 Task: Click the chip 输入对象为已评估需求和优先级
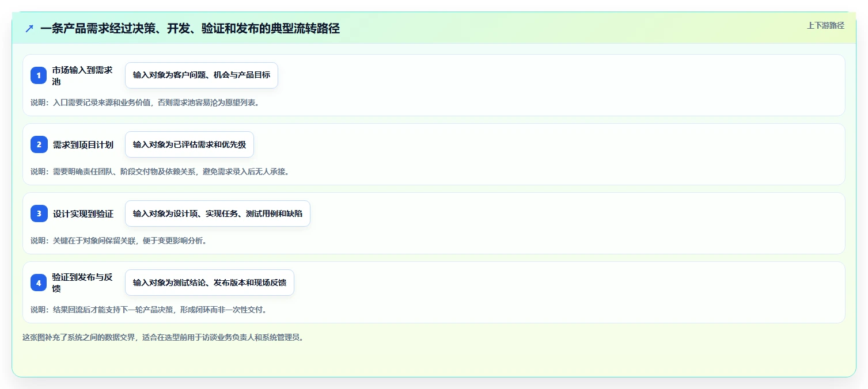tap(189, 144)
